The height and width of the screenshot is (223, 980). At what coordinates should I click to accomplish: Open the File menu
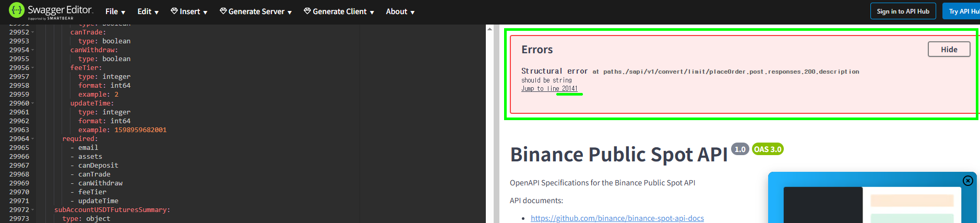coord(115,11)
